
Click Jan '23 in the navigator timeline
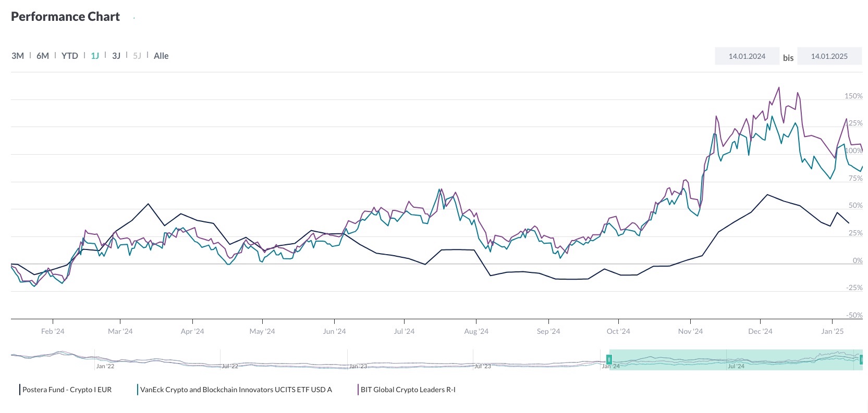click(358, 366)
